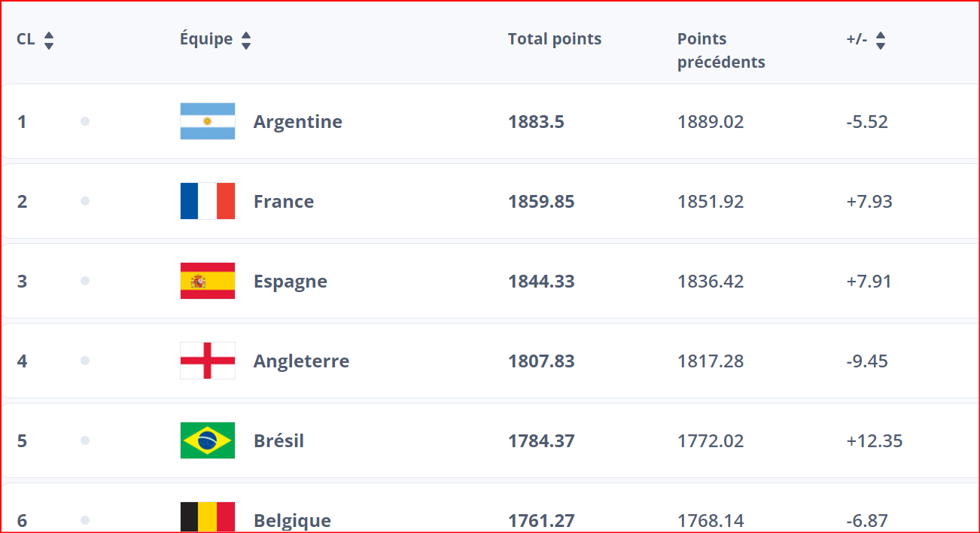980x533 pixels.
Task: Toggle the status dot beside Argentine
Action: tap(85, 121)
